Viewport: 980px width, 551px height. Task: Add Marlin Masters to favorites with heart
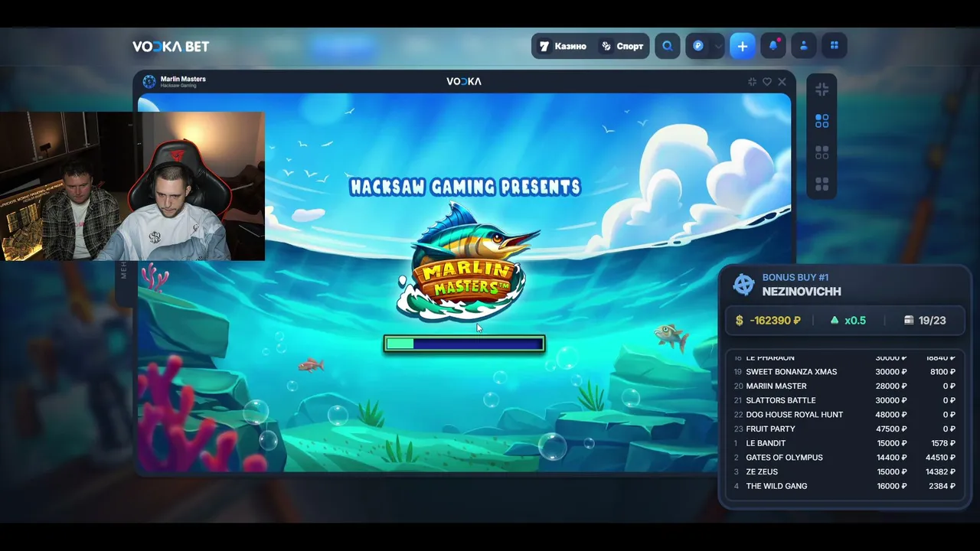pyautogui.click(x=767, y=81)
